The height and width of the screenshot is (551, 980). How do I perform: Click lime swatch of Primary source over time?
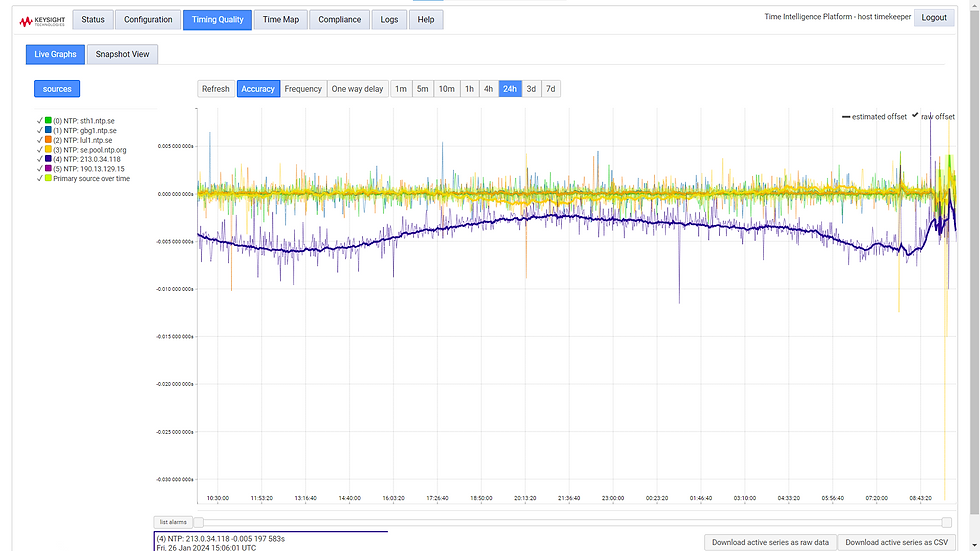(48, 178)
